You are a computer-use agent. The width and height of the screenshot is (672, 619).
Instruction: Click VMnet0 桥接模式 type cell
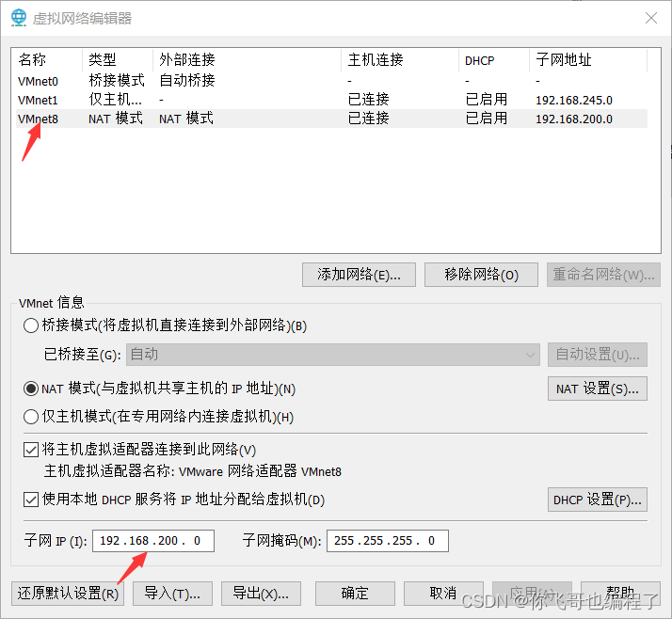pos(117,81)
